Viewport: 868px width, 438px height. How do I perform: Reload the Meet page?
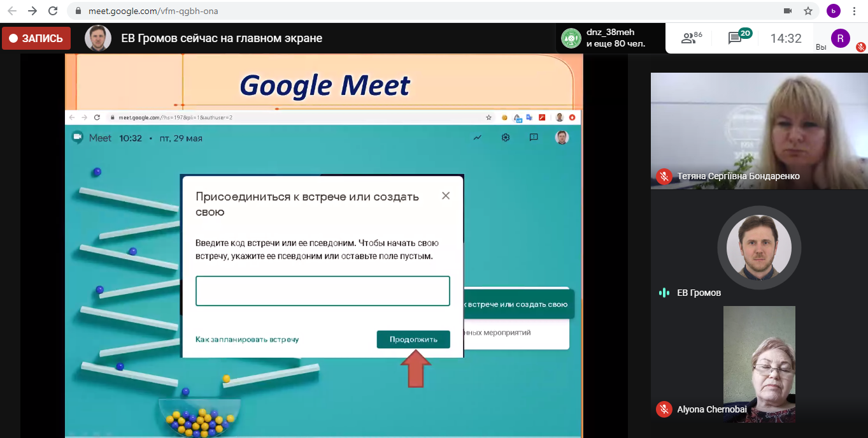53,11
